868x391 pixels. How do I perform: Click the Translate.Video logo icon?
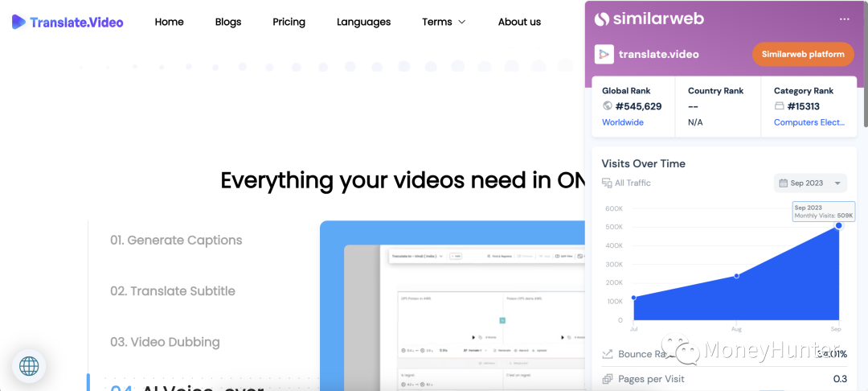coord(18,23)
